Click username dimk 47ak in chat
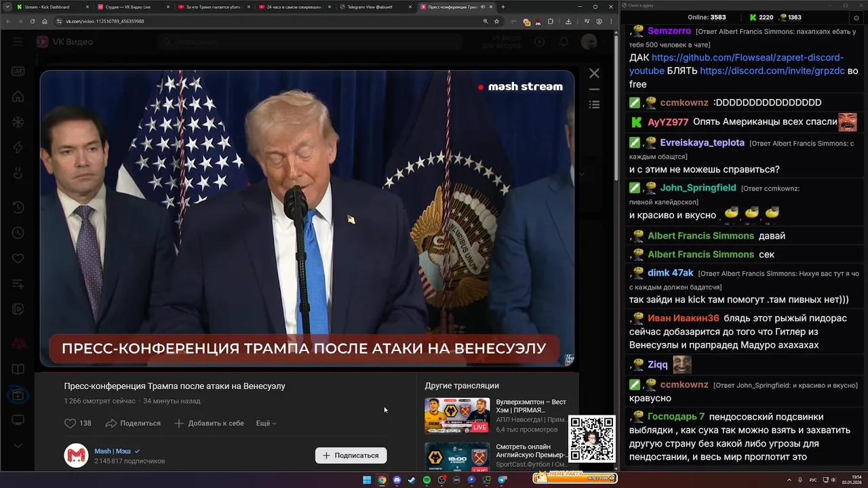 [x=671, y=272]
